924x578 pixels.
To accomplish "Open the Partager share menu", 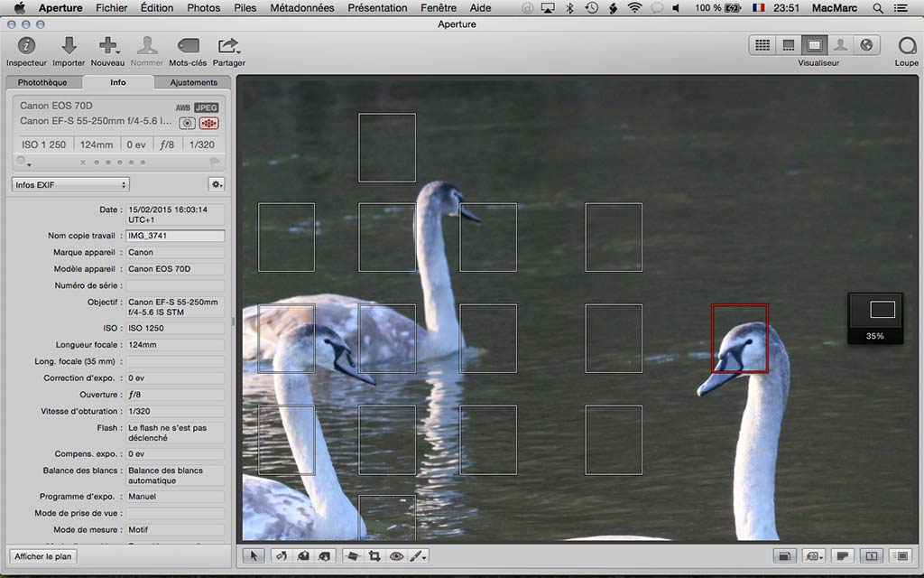I will pos(228,45).
